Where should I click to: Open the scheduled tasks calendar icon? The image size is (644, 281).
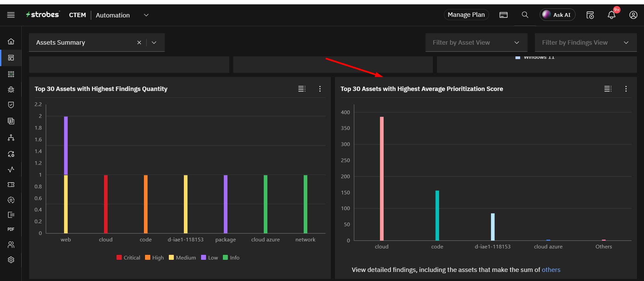tap(590, 15)
